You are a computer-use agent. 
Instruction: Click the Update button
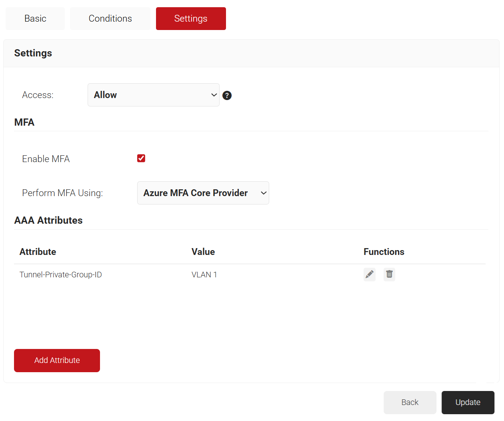click(468, 402)
